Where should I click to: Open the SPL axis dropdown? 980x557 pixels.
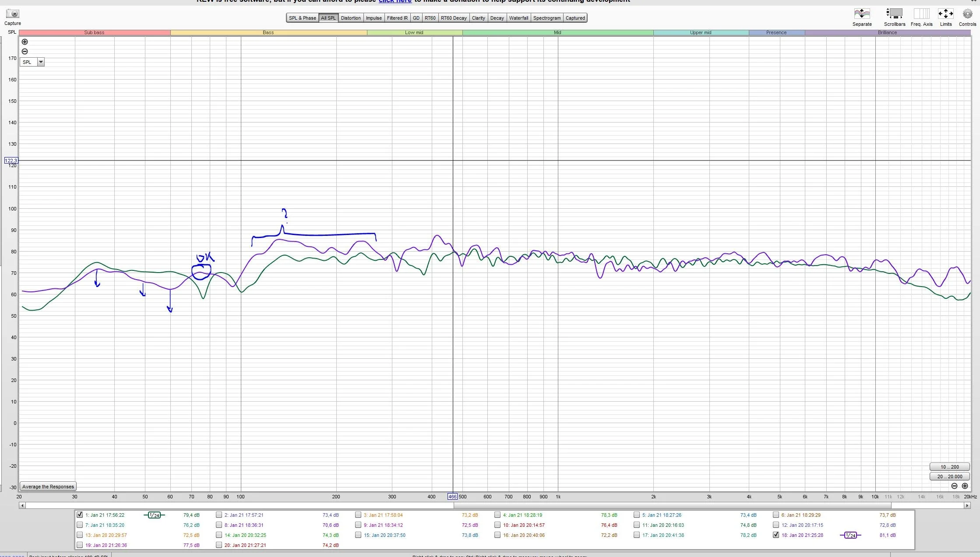click(41, 62)
